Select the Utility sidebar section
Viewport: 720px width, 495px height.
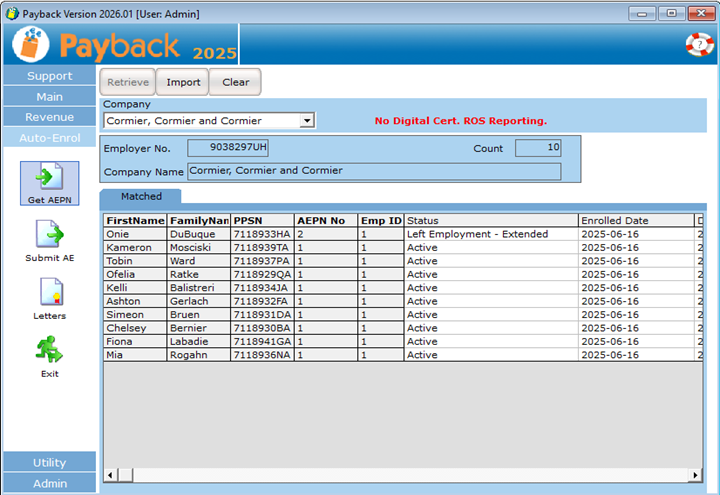click(x=50, y=462)
